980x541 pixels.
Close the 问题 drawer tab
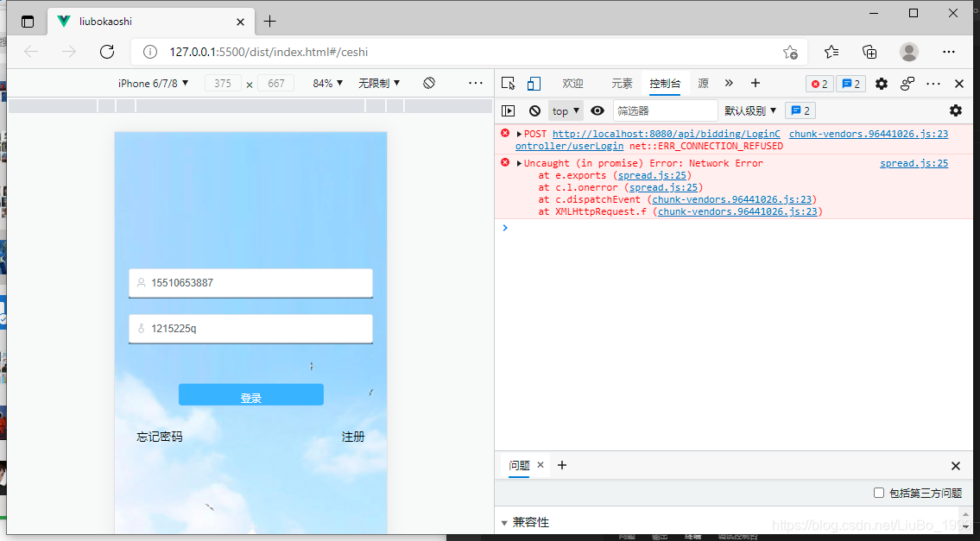pyautogui.click(x=541, y=465)
